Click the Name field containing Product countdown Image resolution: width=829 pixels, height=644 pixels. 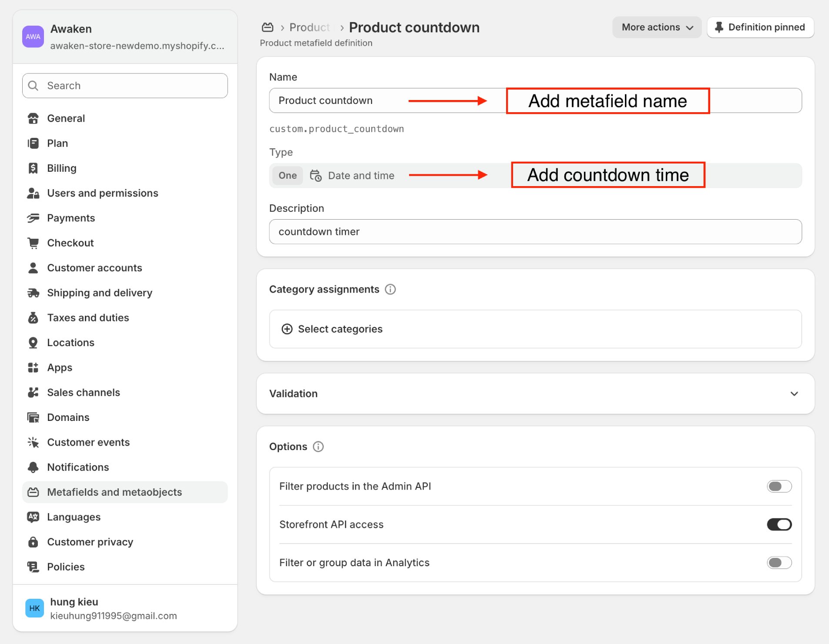pyautogui.click(x=535, y=100)
